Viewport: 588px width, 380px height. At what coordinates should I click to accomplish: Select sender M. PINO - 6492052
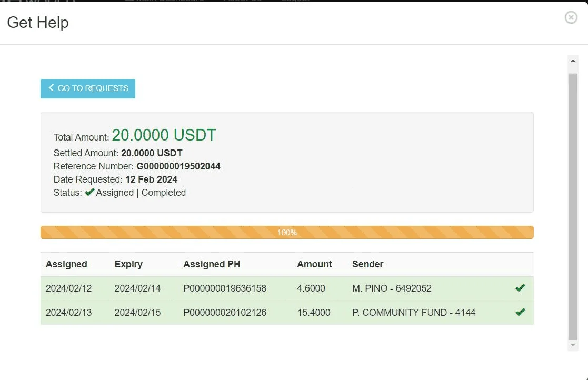392,288
